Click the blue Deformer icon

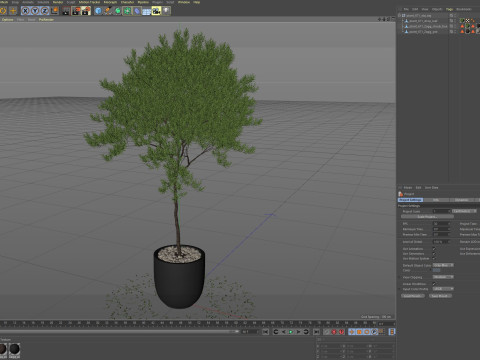coord(137,11)
